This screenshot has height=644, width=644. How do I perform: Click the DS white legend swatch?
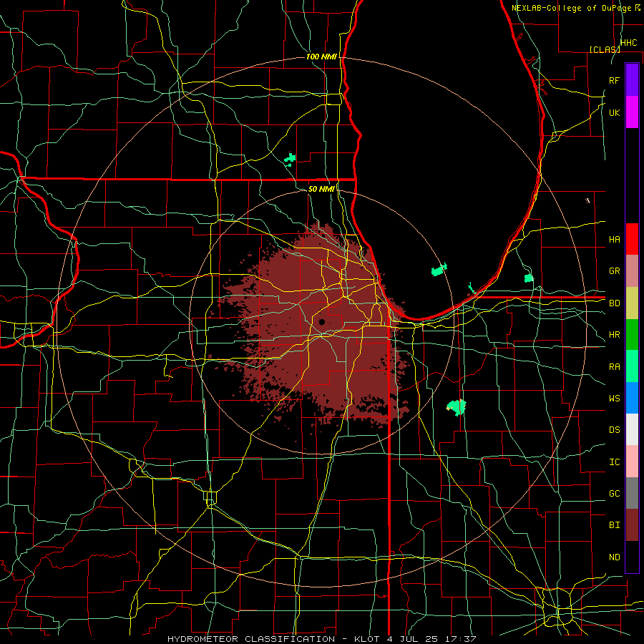(x=632, y=429)
